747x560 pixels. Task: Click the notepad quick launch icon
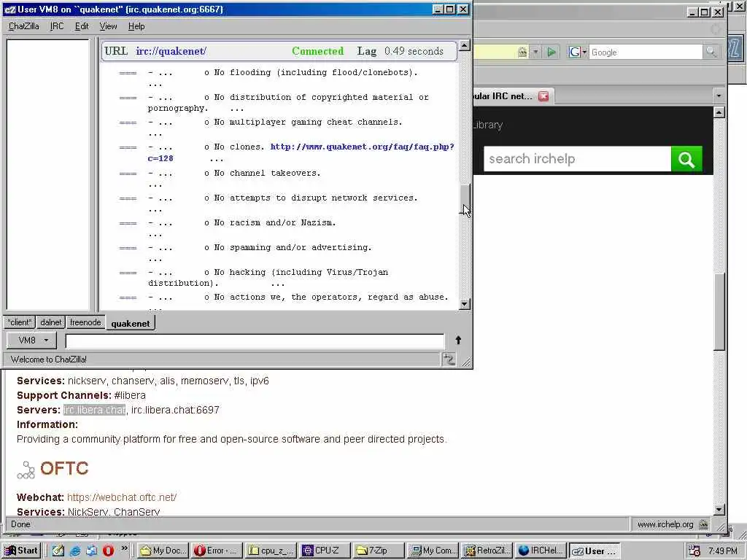pyautogui.click(x=58, y=551)
